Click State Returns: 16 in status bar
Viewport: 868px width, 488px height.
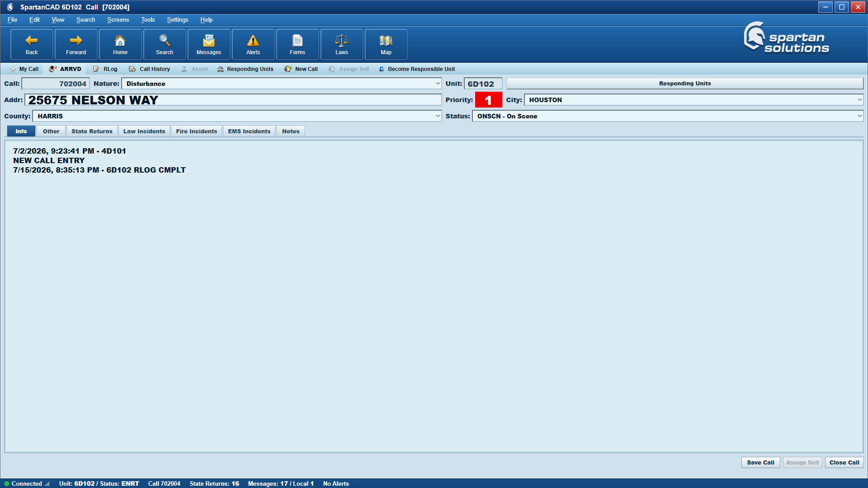click(214, 483)
